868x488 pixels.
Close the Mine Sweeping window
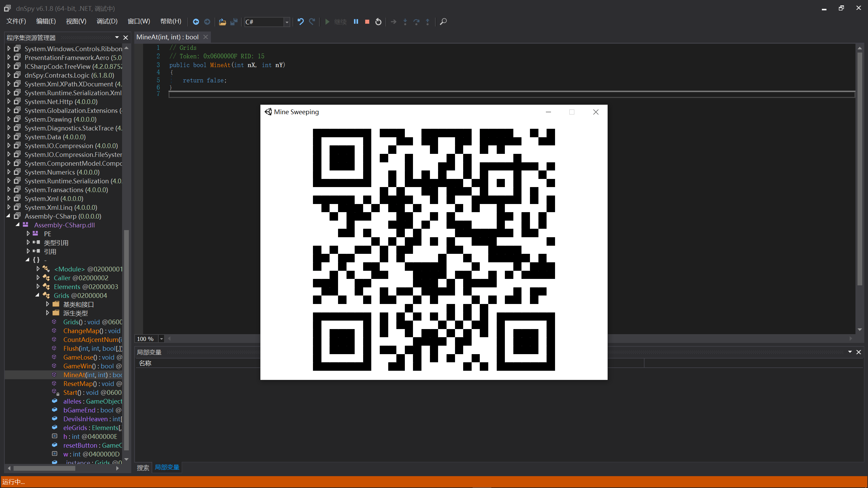[x=596, y=112]
